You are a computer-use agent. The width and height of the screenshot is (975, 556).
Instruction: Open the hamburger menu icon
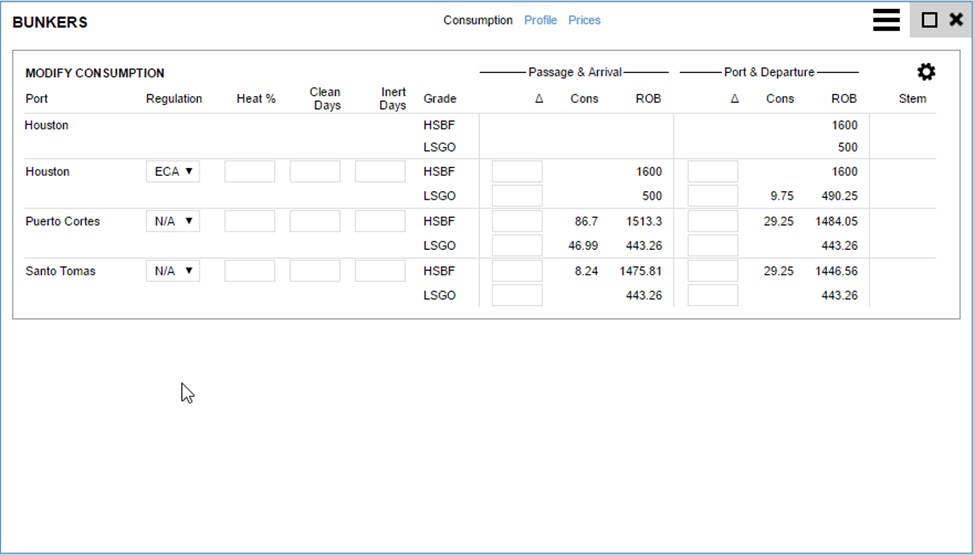click(x=886, y=20)
